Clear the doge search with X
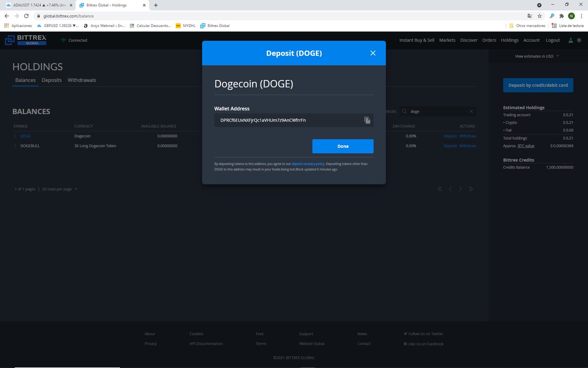The width and height of the screenshot is (588, 368). point(471,111)
